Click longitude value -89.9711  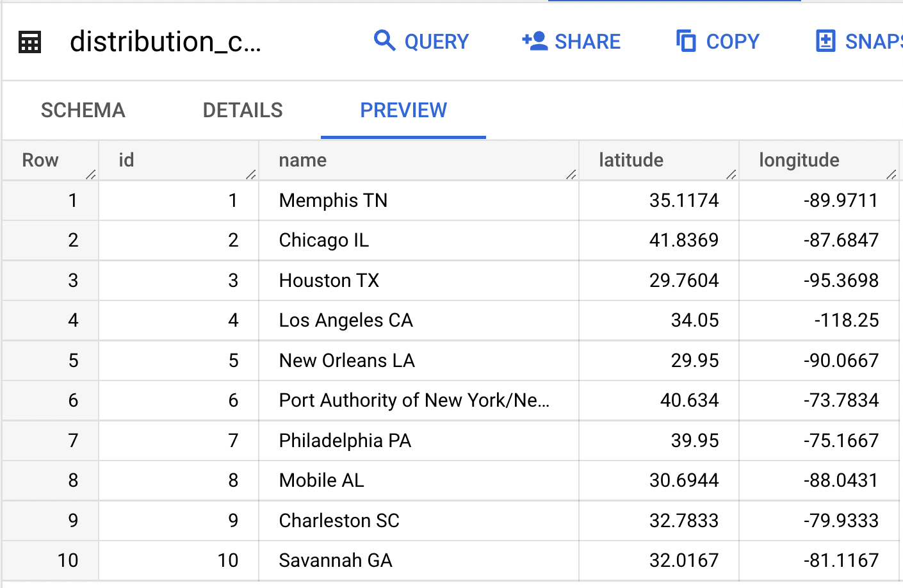(x=841, y=200)
